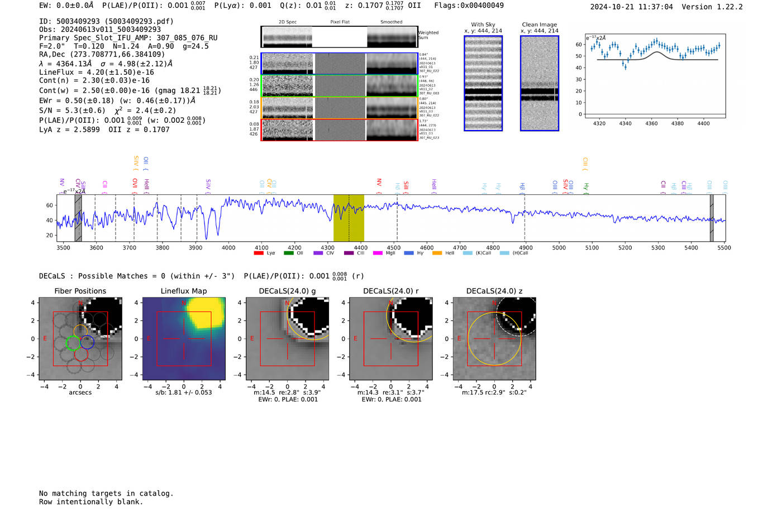Image resolution: width=782 pixels, height=532 pixels.
Task: Click the 'z: 0.1707' header value
Action: (x=364, y=6)
